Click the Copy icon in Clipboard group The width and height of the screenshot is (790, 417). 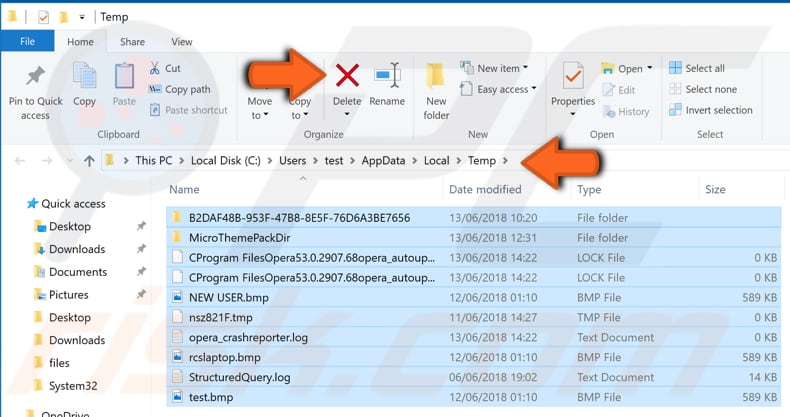(84, 77)
